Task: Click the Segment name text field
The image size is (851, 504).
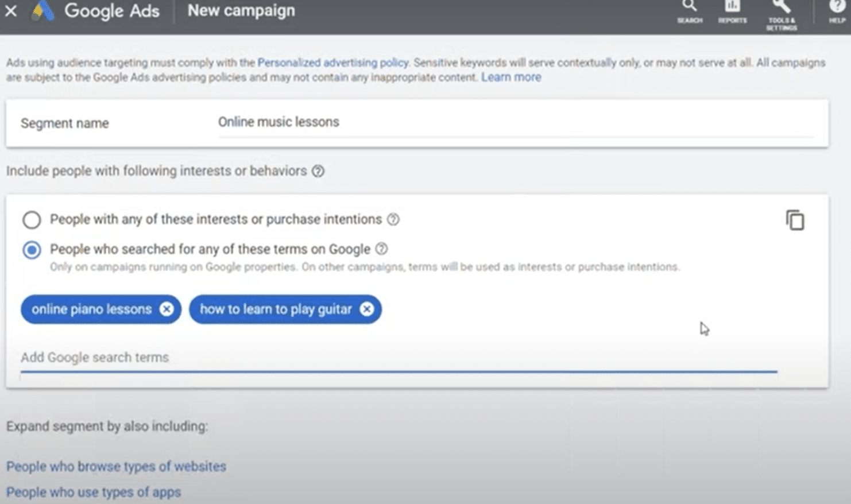Action: click(x=514, y=122)
